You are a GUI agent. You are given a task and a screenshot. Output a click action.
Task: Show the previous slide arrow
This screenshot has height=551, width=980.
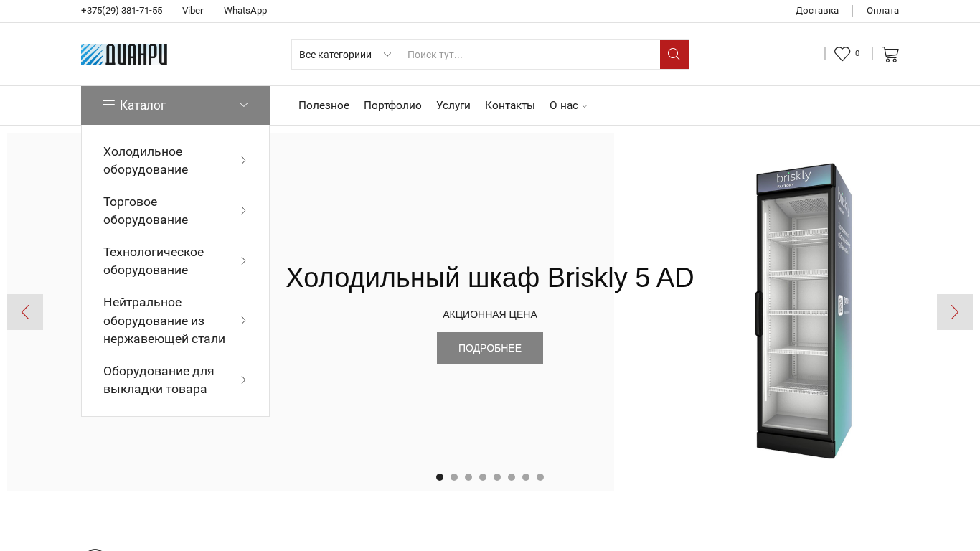tap(25, 312)
